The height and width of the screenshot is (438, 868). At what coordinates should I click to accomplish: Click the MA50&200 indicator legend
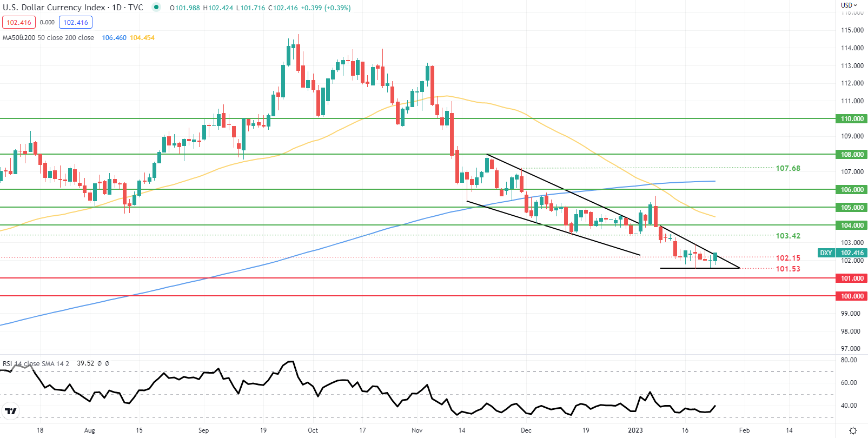48,38
